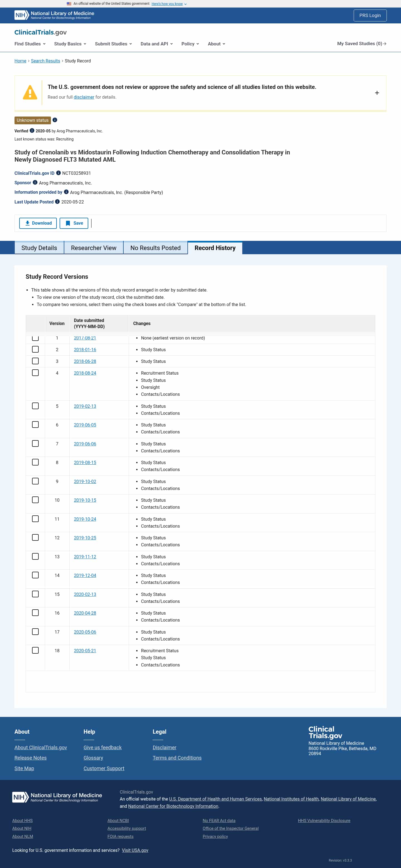Viewport: 401px width, 868px height.
Task: Check the box for version 3
Action: point(35,361)
